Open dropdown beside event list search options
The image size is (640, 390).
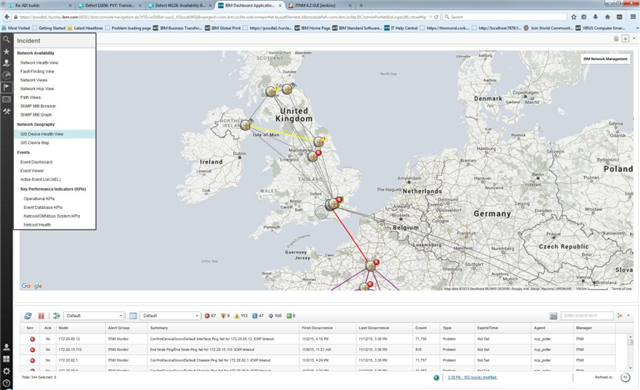click(628, 316)
